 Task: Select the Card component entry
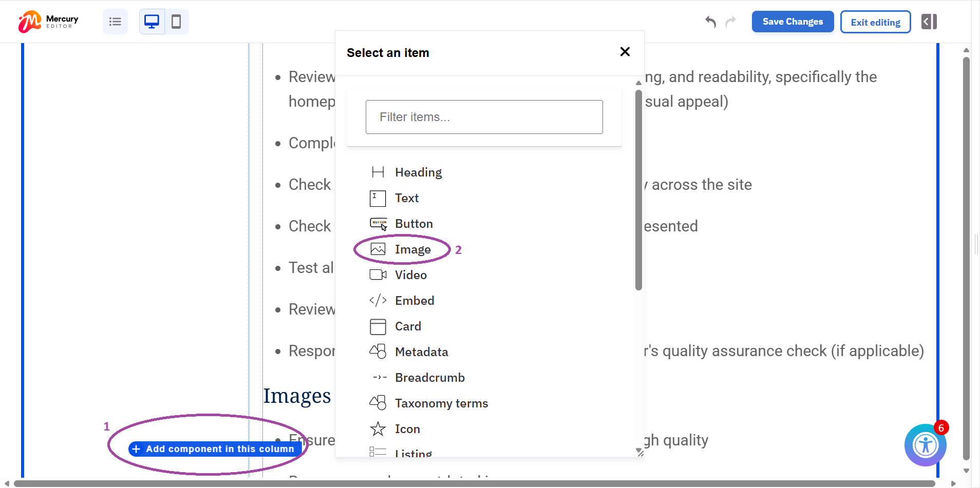point(408,326)
